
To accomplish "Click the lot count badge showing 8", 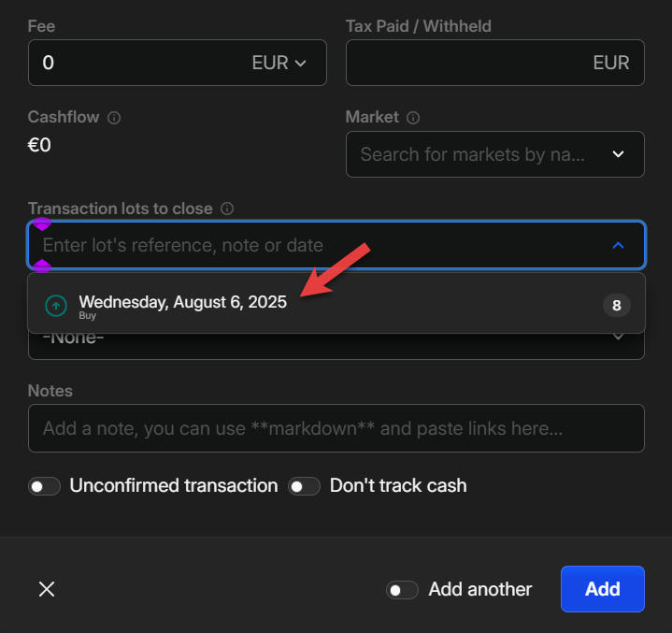I will click(x=616, y=305).
